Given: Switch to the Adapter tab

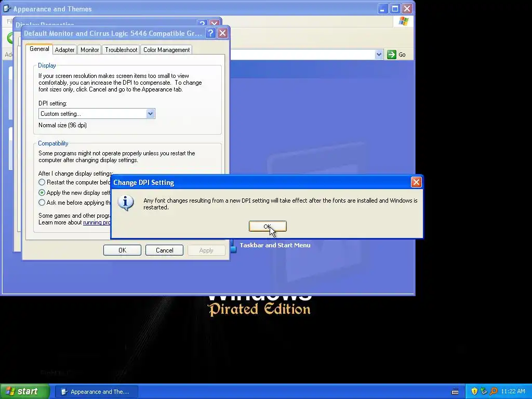Looking at the screenshot, I should click(x=64, y=50).
